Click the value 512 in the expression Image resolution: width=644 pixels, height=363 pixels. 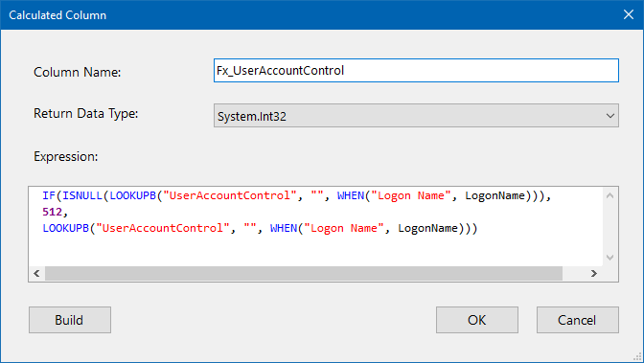pos(52,212)
